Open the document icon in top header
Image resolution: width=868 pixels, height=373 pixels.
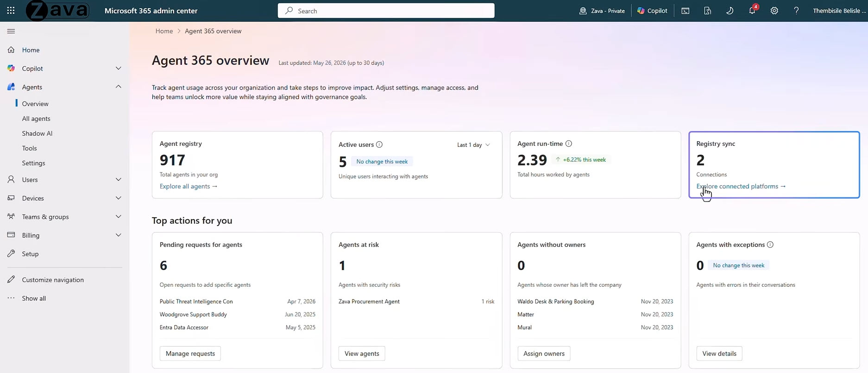708,11
